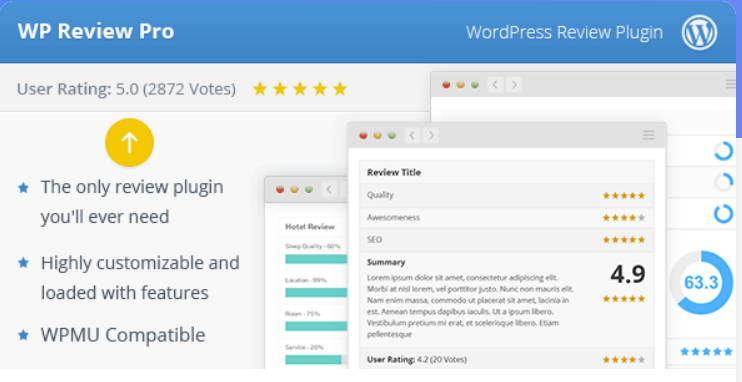Click the blue star bullet beside The only review plugin
The image size is (742, 382).
coord(23,188)
